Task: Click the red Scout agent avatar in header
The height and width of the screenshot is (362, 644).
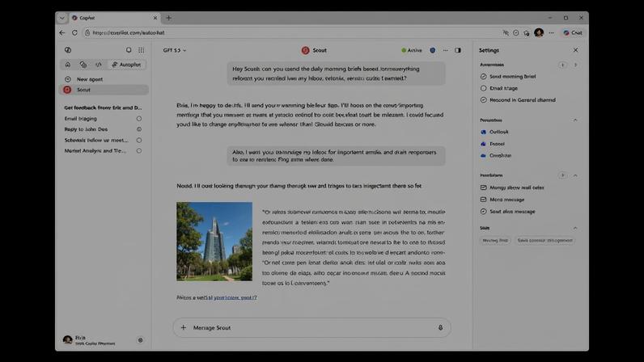Action: tap(305, 50)
